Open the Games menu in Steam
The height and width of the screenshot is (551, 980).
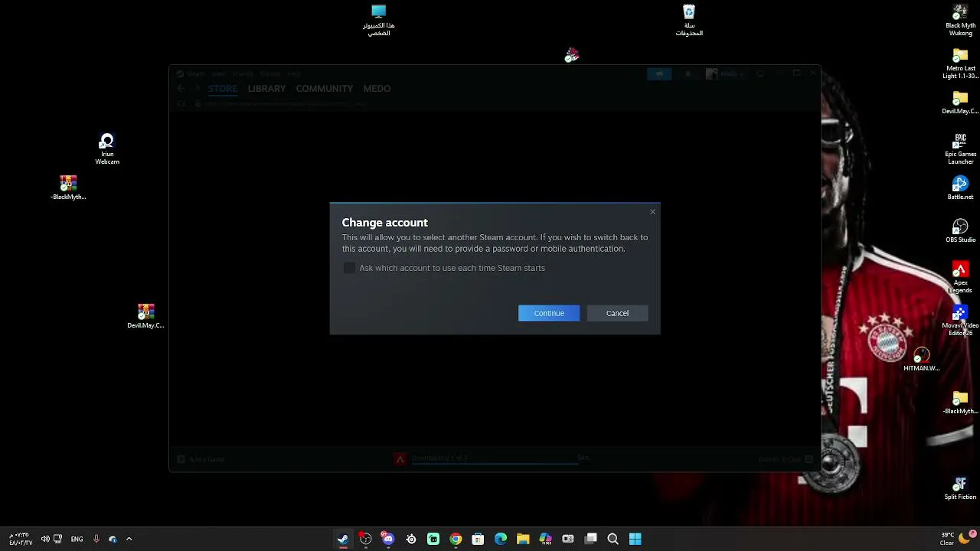pyautogui.click(x=270, y=73)
